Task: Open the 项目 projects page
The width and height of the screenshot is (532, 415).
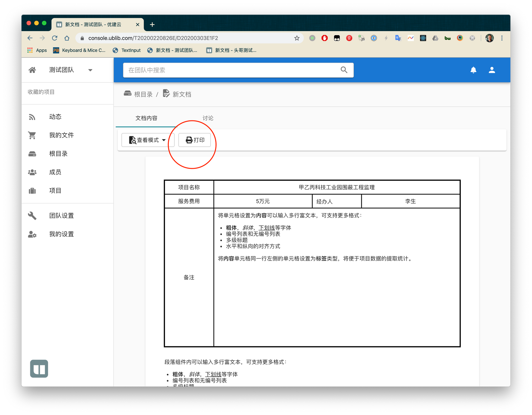Action: click(55, 190)
